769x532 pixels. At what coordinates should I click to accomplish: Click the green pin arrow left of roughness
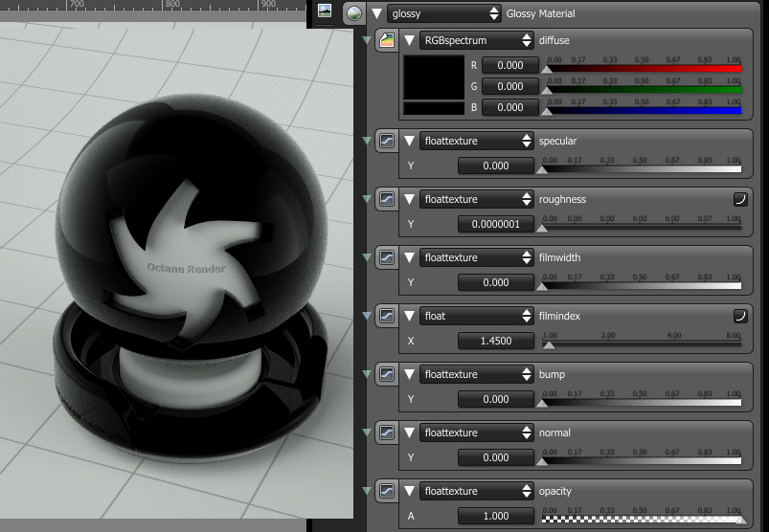(367, 199)
